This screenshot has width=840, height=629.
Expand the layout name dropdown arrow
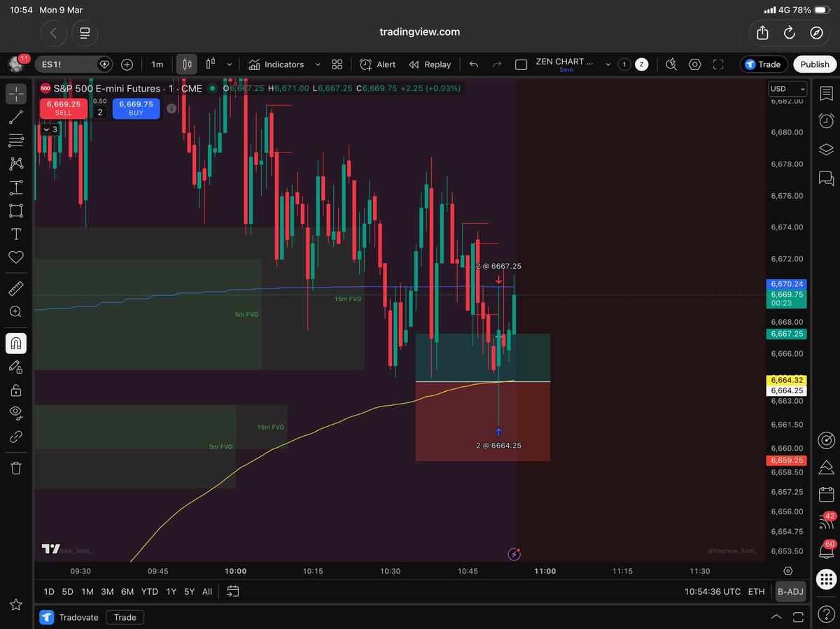pos(608,64)
